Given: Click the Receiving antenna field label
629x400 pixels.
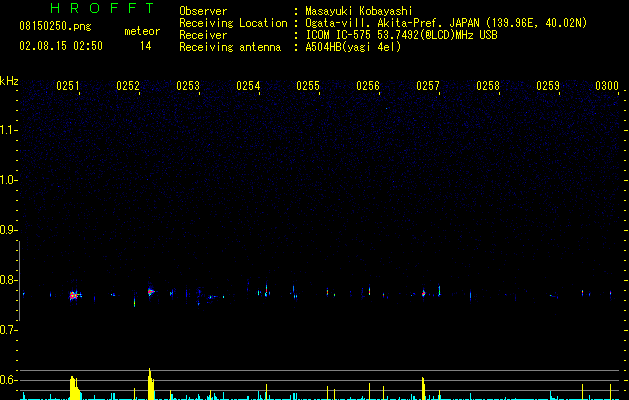Looking at the screenshot, I should point(230,47).
